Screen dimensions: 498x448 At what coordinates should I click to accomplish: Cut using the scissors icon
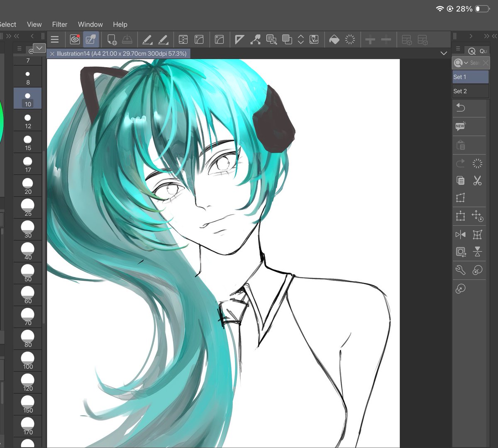point(477,180)
